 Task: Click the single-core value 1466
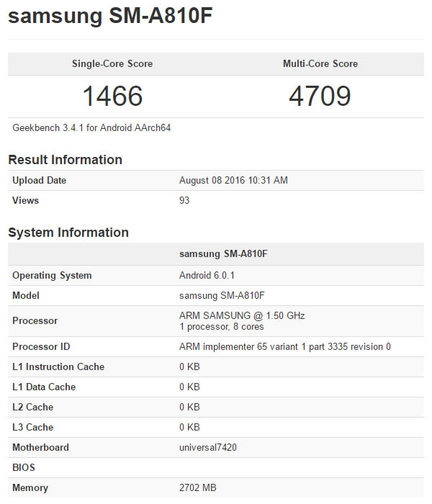click(112, 96)
